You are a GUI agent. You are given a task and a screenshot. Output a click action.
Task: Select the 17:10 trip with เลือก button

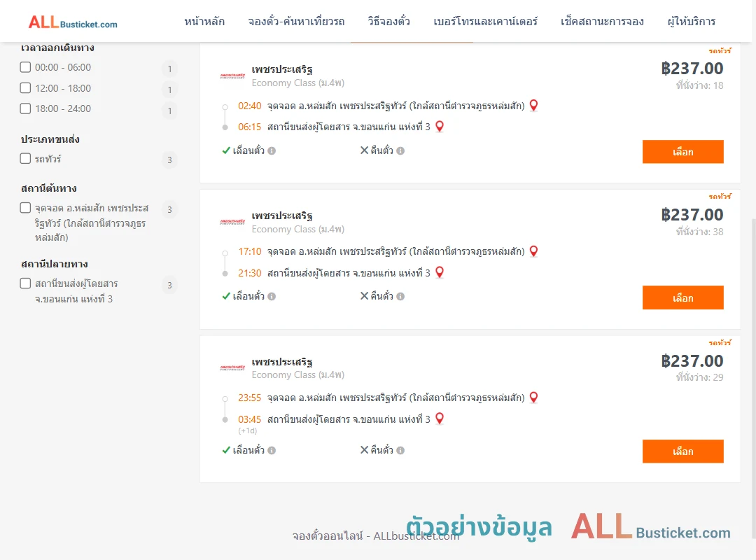tap(682, 297)
